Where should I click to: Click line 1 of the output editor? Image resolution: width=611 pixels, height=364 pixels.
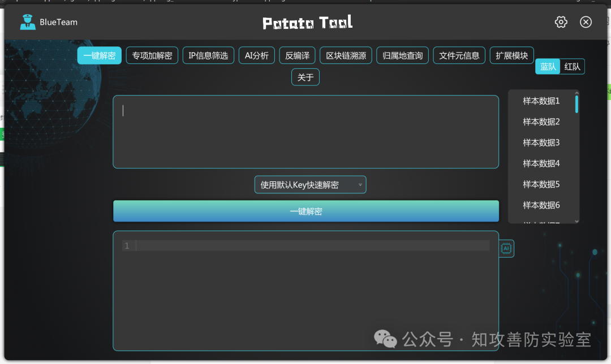306,246
